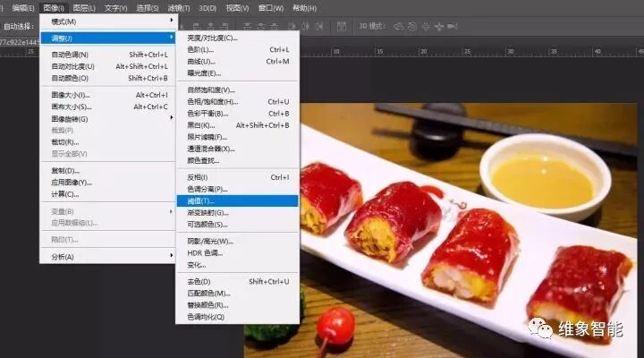The image size is (644, 358).
Task: Click the auto-align layers icon
Action: [342, 26]
